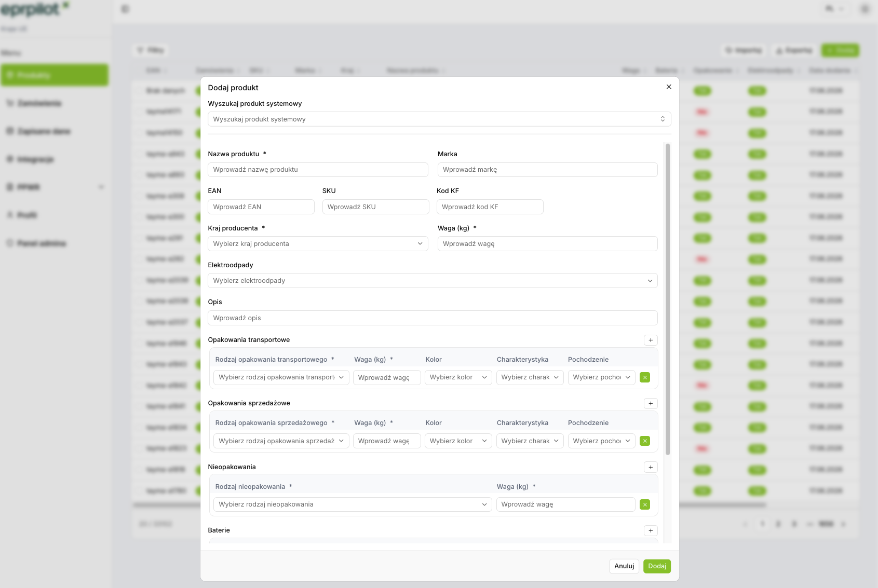Remove the transport packaging row
Screen dimensions: 878x588
(x=645, y=377)
